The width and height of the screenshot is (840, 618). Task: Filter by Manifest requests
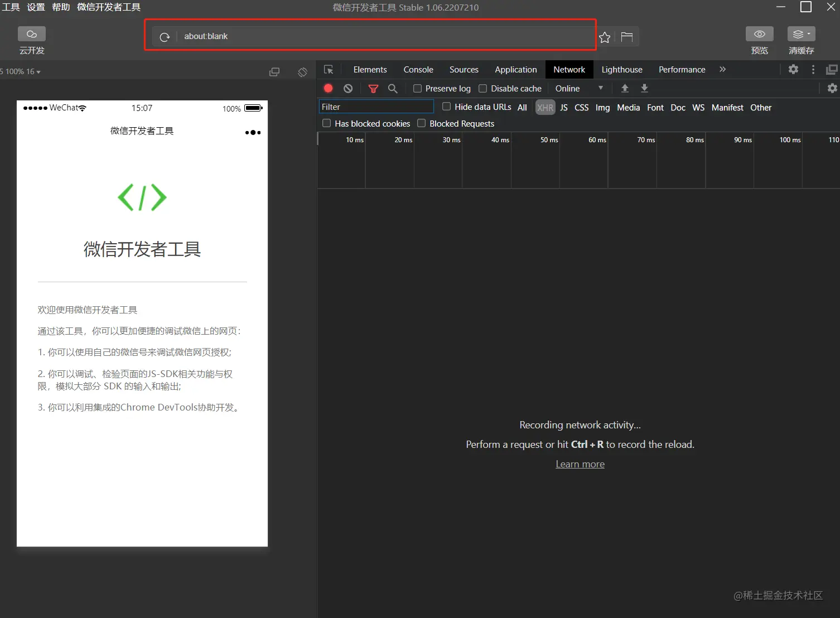727,107
